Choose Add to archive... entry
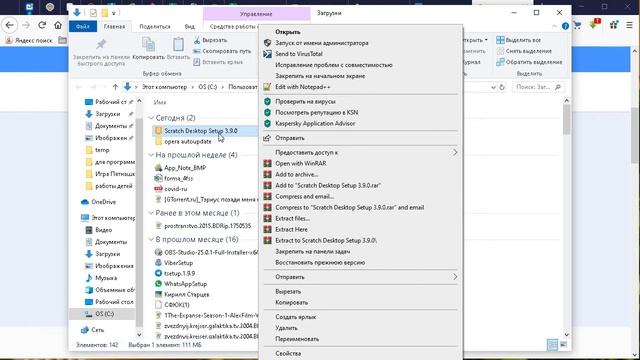Screen dimensions: 640x360 [297, 175]
